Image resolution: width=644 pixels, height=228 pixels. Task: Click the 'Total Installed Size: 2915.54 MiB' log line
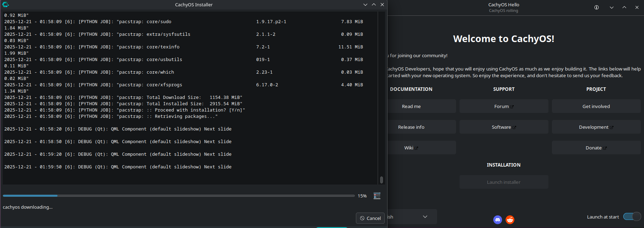[x=123, y=104]
